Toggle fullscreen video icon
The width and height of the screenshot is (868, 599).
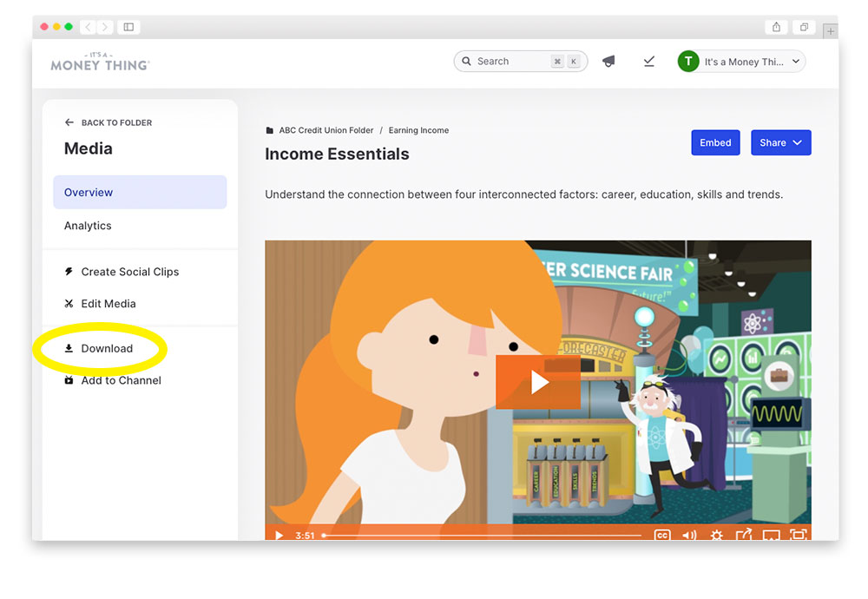799,534
